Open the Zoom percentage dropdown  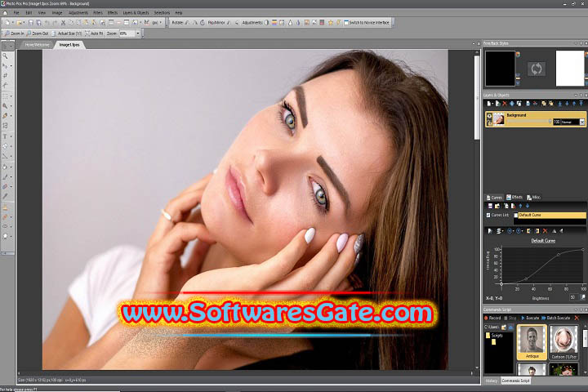[138, 33]
